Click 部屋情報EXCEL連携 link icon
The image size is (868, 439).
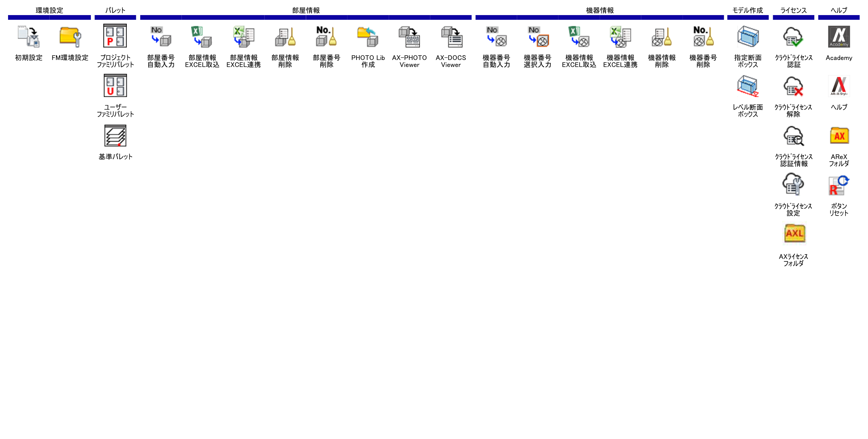pyautogui.click(x=243, y=37)
